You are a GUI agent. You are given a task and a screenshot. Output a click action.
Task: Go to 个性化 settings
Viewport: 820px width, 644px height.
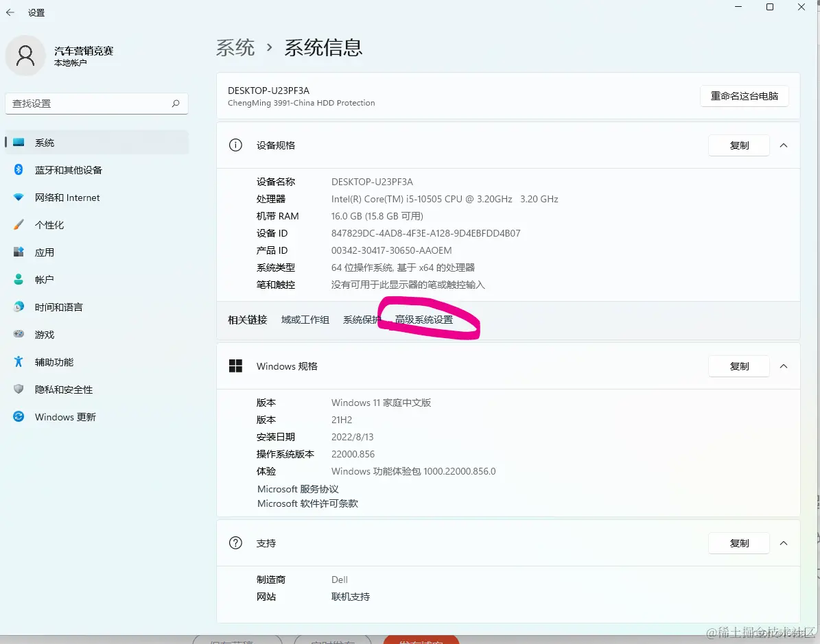97,225
